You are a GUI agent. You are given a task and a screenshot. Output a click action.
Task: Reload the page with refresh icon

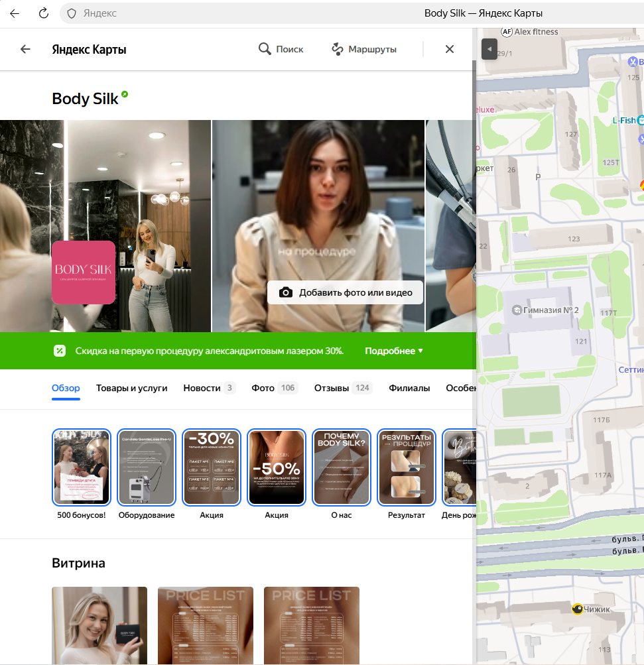(x=44, y=13)
